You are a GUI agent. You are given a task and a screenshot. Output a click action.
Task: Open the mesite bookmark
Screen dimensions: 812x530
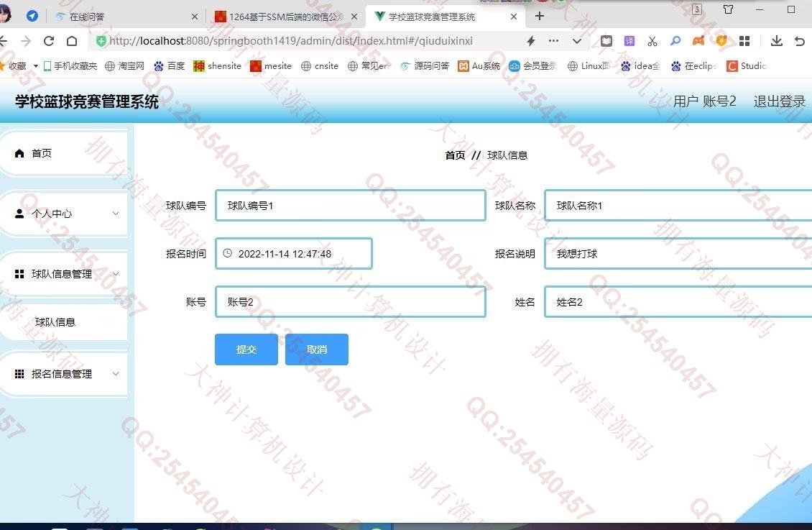271,65
